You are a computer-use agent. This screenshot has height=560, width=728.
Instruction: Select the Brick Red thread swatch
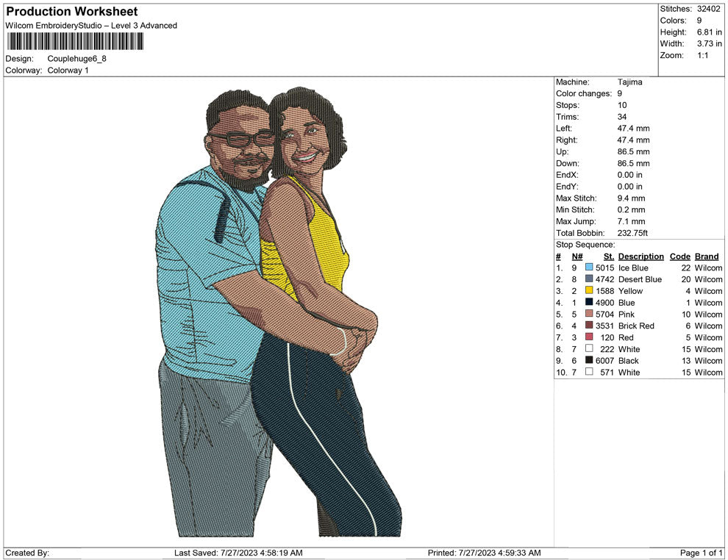pyautogui.click(x=588, y=326)
